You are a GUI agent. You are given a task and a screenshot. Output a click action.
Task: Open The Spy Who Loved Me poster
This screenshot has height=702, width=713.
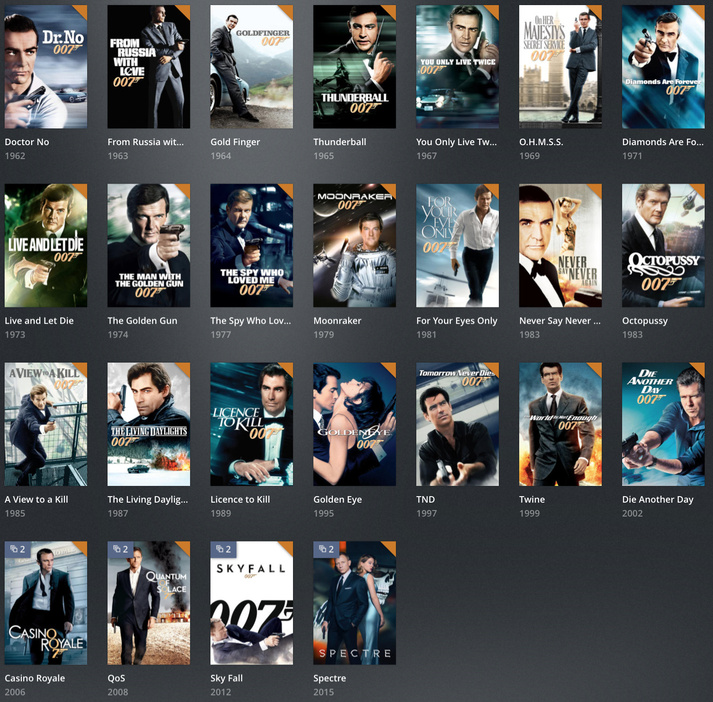[251, 246]
